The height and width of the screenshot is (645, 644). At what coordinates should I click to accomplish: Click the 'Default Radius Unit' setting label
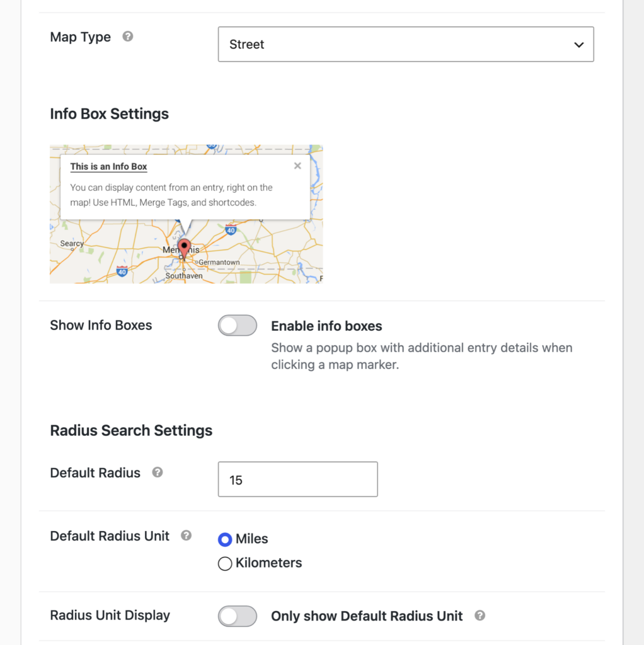coord(110,536)
